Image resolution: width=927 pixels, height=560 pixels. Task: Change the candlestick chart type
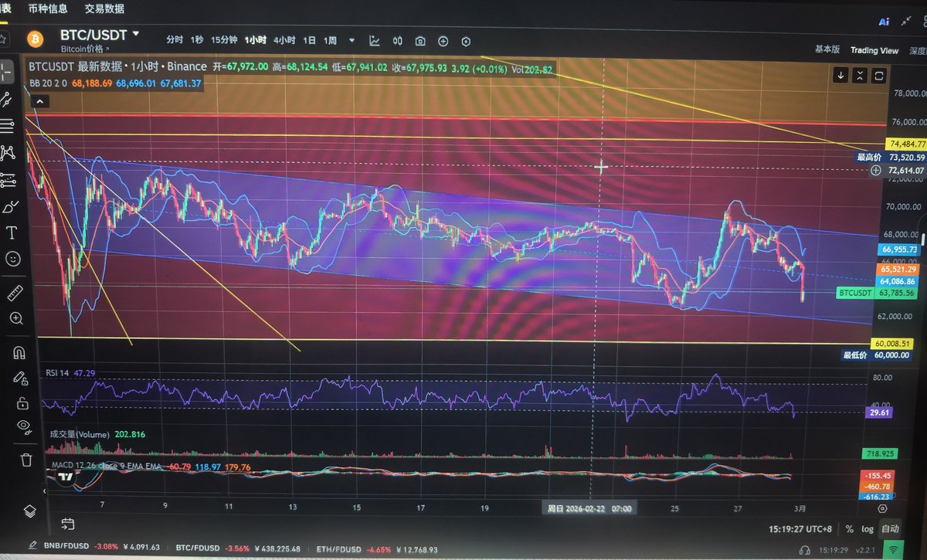[398, 41]
